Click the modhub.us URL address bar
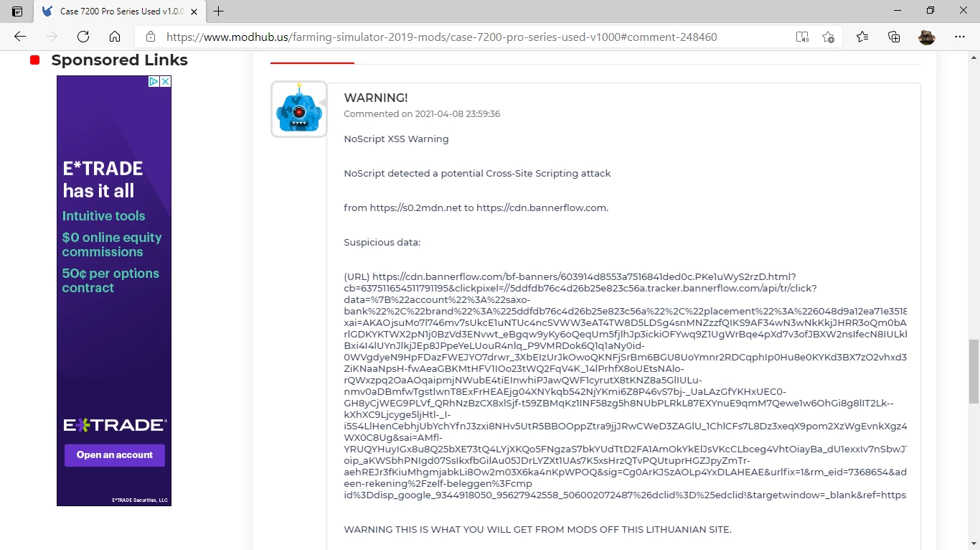Image resolution: width=980 pixels, height=550 pixels. [441, 37]
